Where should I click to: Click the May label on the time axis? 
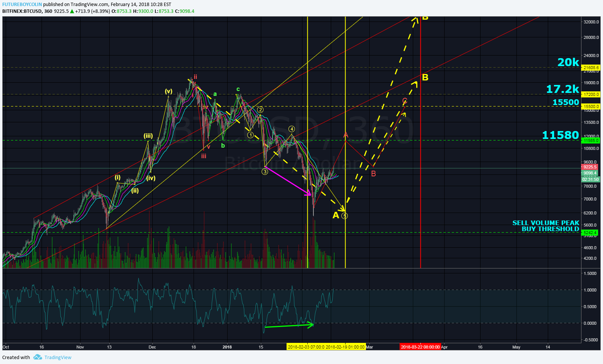click(x=516, y=347)
